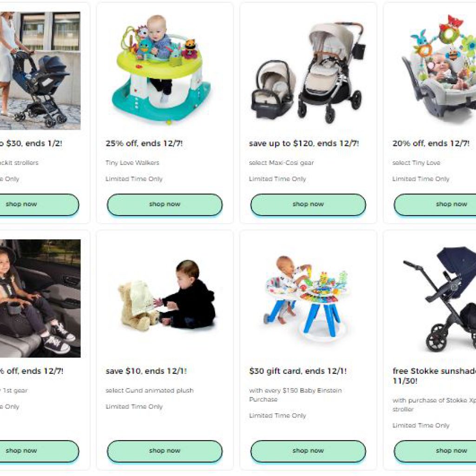This screenshot has width=476, height=476.
Task: Click shop now under the stroller photo deal
Action: (x=38, y=205)
